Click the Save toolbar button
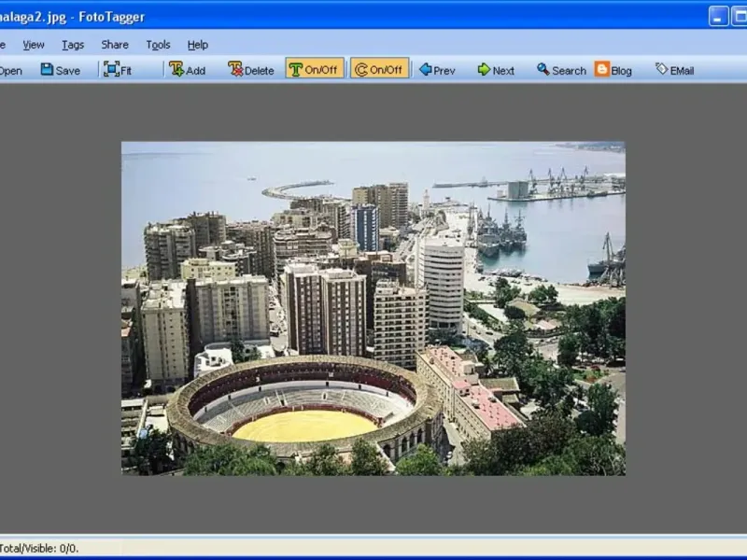747x560 pixels. [60, 70]
